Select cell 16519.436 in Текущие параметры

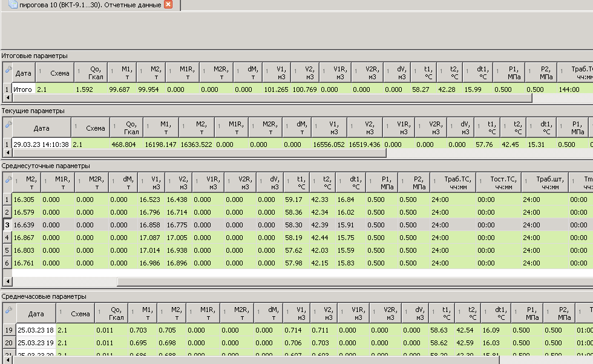365,145
